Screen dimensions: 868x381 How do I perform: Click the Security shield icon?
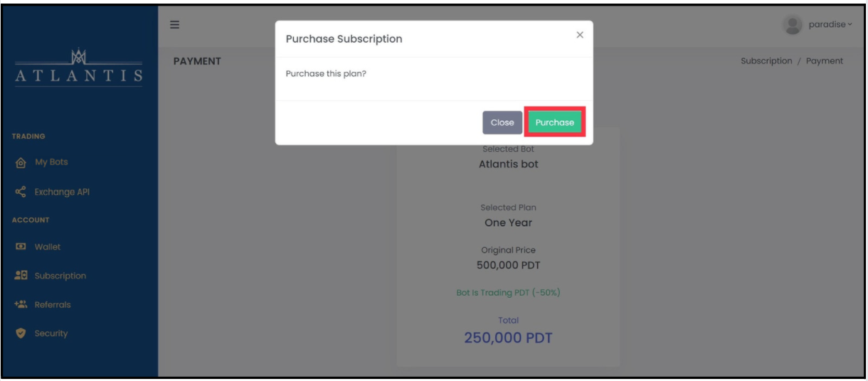click(x=19, y=333)
